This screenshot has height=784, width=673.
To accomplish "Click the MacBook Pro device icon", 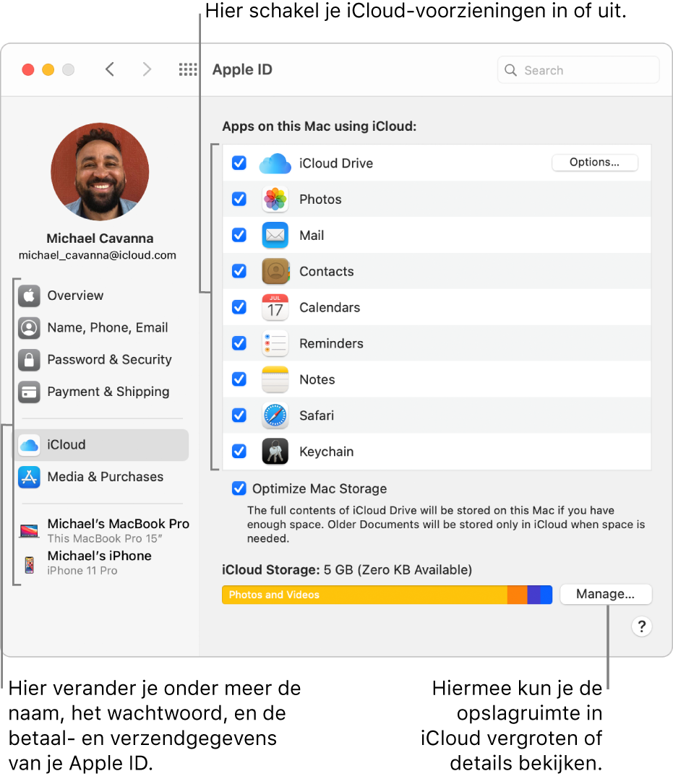I will [29, 530].
